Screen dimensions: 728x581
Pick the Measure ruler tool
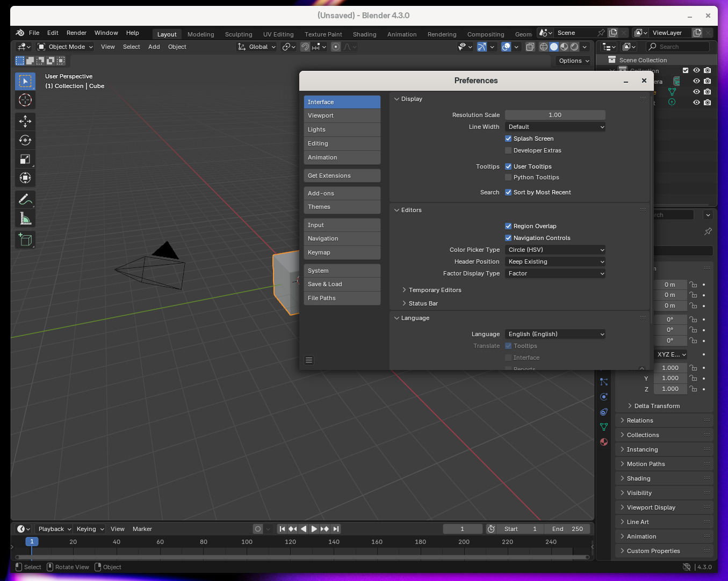click(x=25, y=218)
